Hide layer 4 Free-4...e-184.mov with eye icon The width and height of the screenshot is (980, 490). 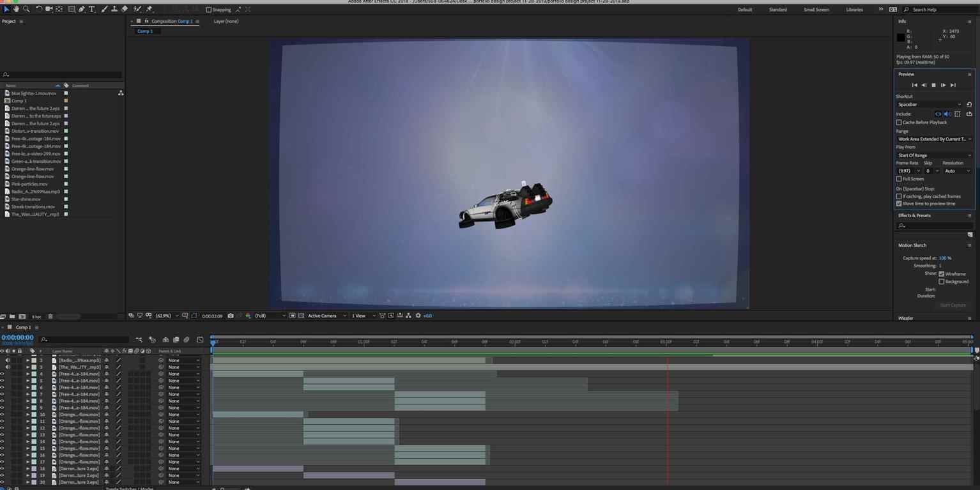(2, 374)
